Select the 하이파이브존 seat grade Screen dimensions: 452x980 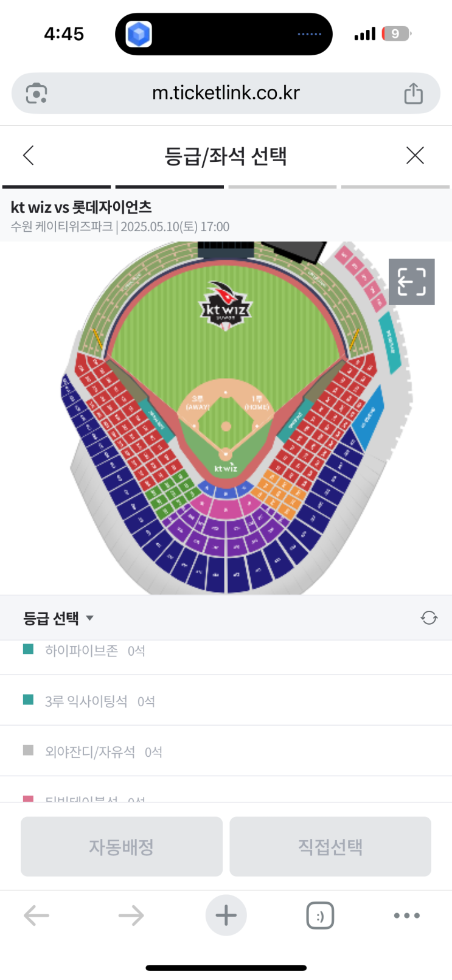[82, 651]
